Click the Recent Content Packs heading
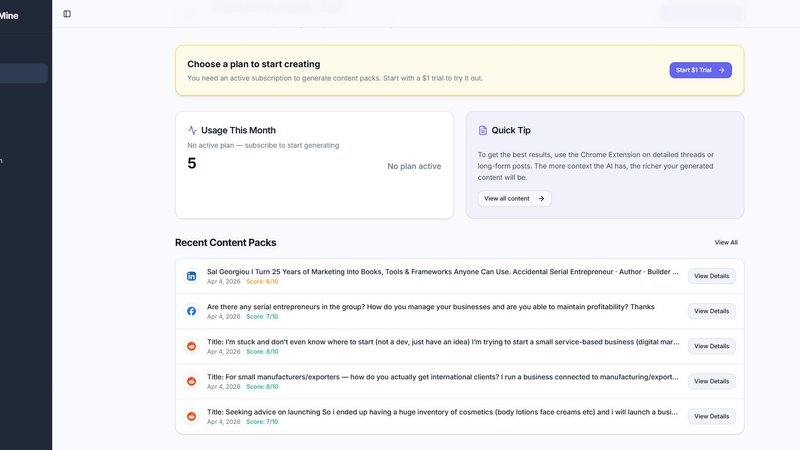This screenshot has height=450, width=800. click(226, 242)
